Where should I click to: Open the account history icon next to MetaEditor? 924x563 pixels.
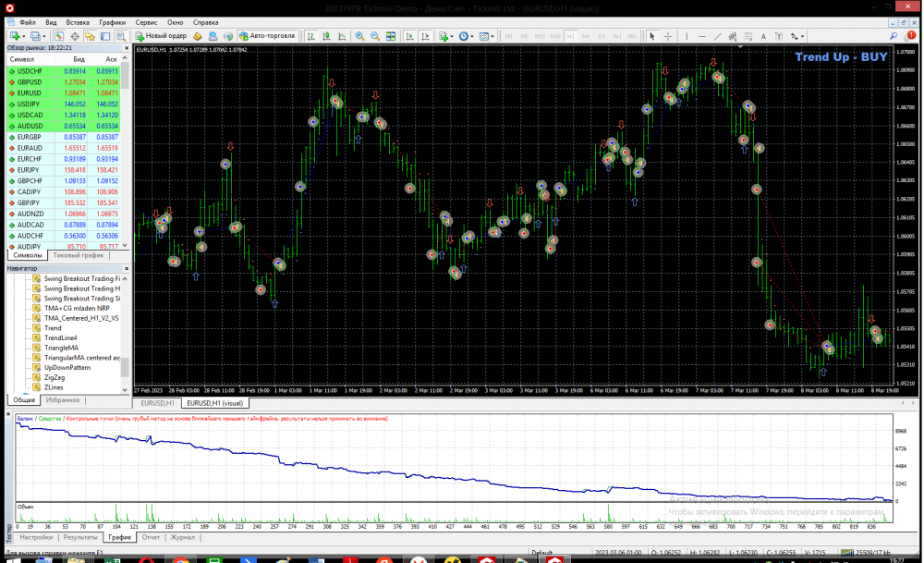coord(213,36)
